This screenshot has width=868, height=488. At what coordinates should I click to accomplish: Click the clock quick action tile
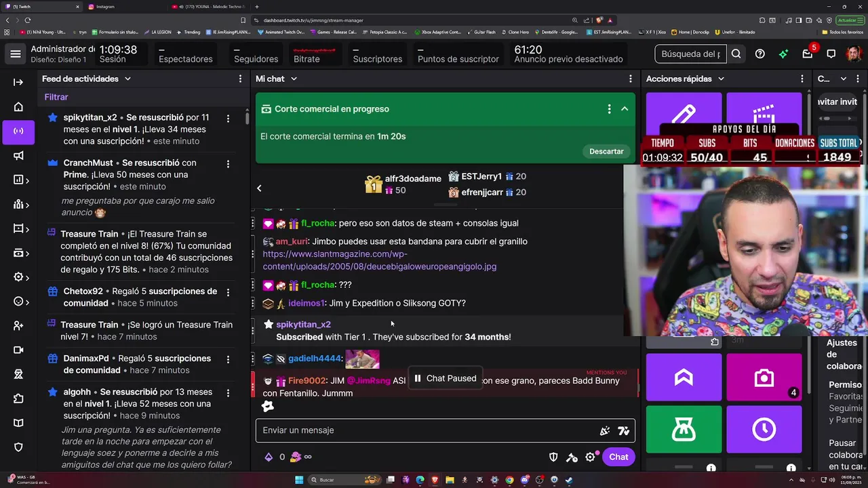(x=764, y=429)
